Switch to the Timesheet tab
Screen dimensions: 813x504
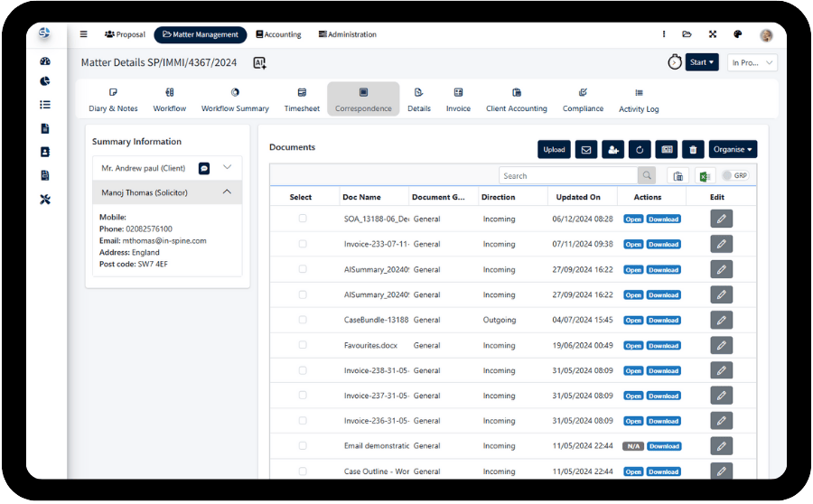coord(302,99)
